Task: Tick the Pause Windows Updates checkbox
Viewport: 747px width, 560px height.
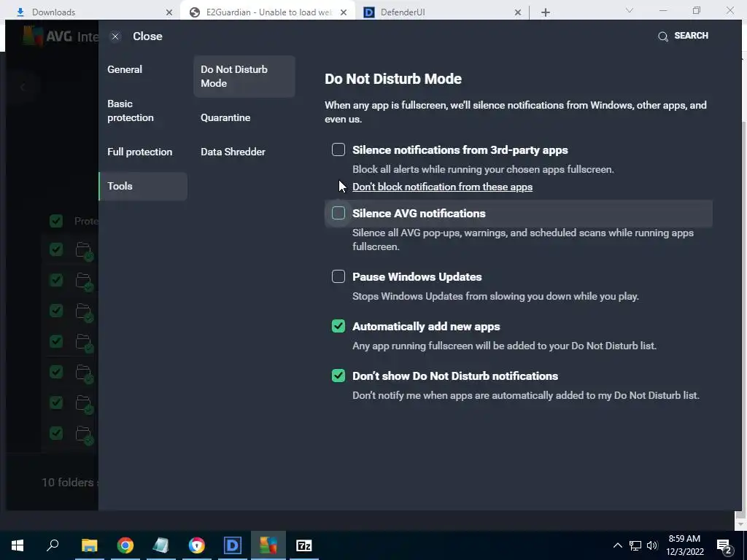Action: pyautogui.click(x=338, y=276)
